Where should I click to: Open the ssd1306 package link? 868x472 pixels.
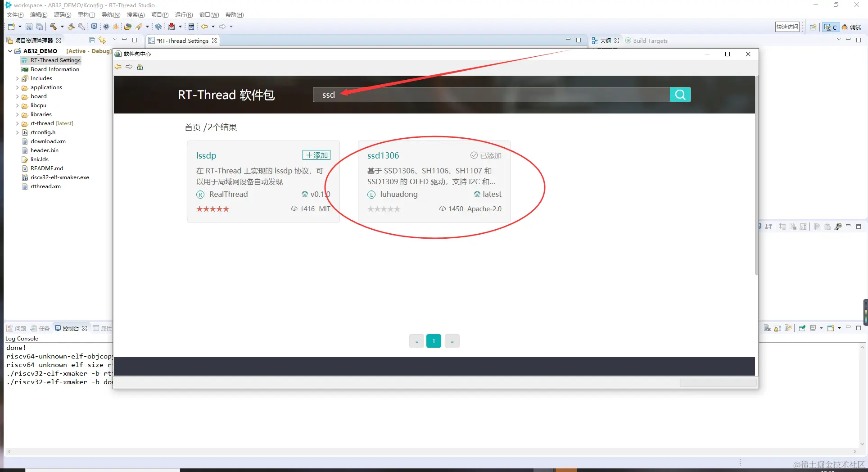383,155
